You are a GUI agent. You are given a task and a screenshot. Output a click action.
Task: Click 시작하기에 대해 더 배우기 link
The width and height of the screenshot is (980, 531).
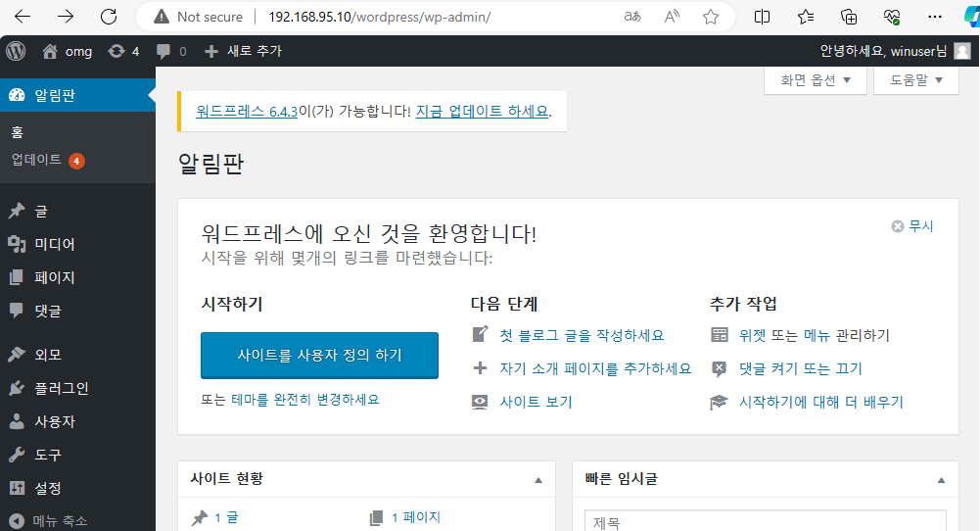point(821,402)
